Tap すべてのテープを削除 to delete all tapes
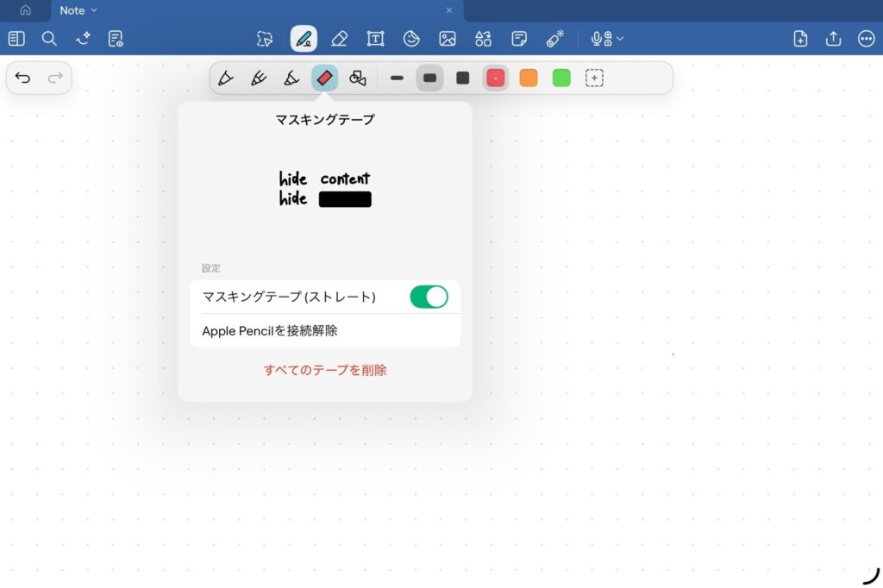The height and width of the screenshot is (588, 883). click(325, 370)
